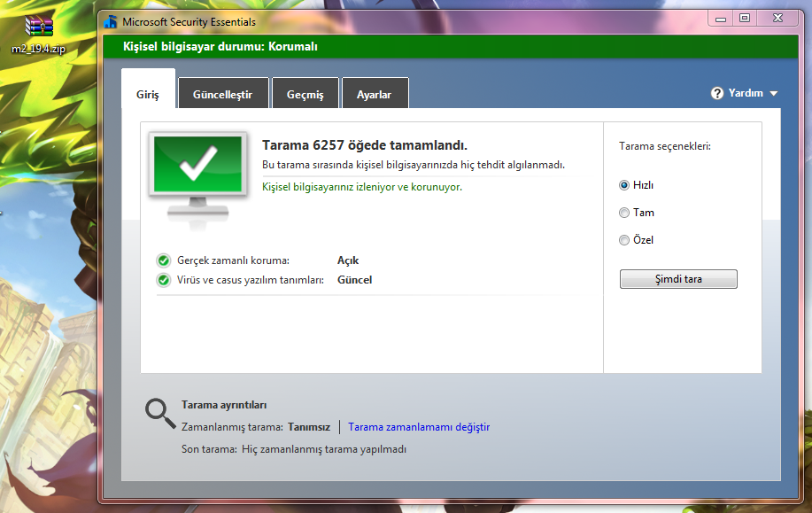Click the m2_19.4.zip archive icon

(39, 26)
